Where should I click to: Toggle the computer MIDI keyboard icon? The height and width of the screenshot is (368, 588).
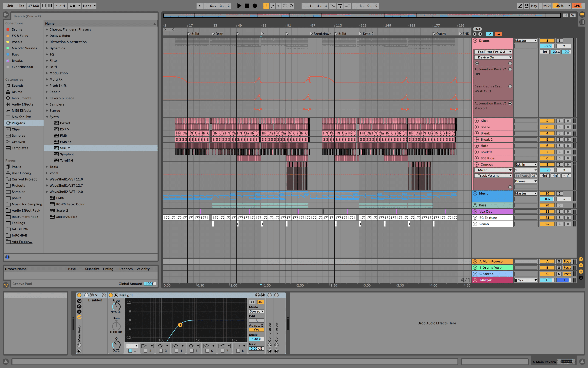click(526, 6)
